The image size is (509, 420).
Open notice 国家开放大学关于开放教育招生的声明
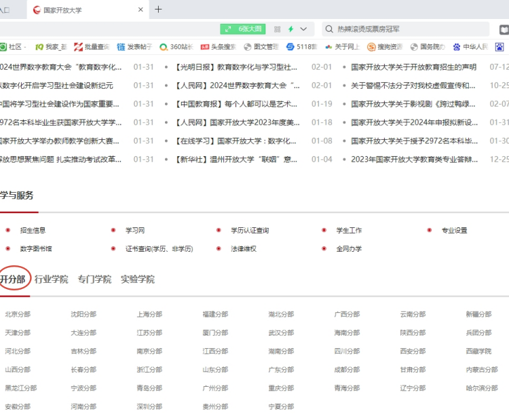[414, 67]
